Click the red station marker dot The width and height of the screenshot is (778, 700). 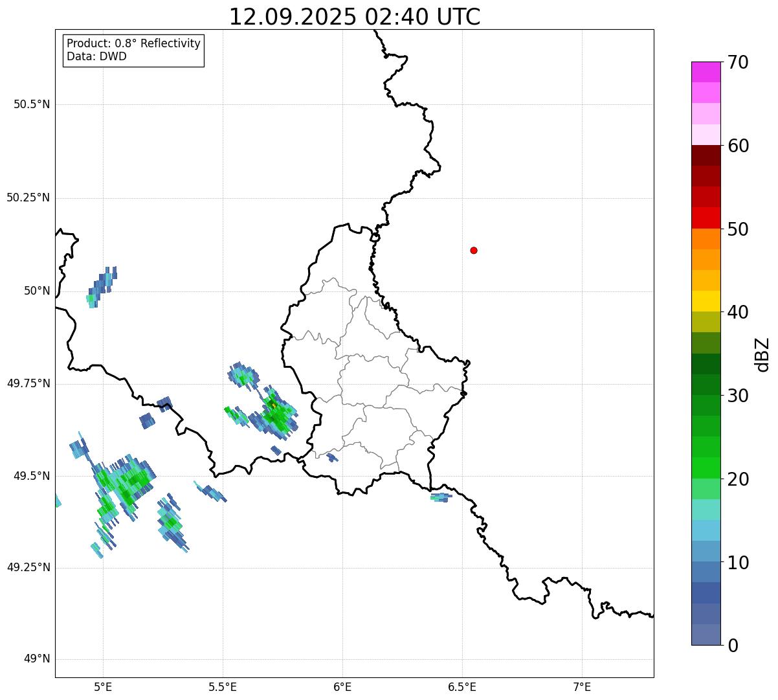click(x=474, y=250)
